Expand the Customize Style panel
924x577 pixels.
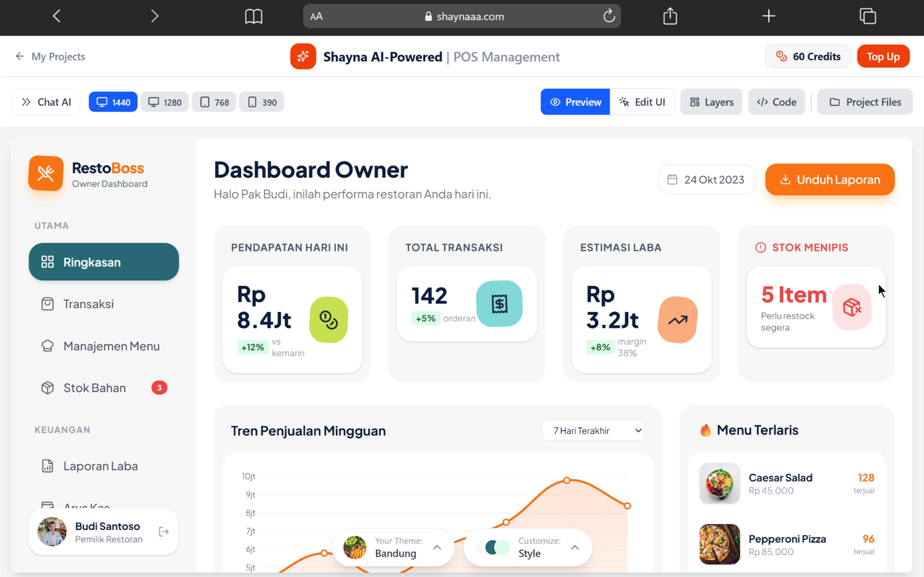pyautogui.click(x=576, y=547)
